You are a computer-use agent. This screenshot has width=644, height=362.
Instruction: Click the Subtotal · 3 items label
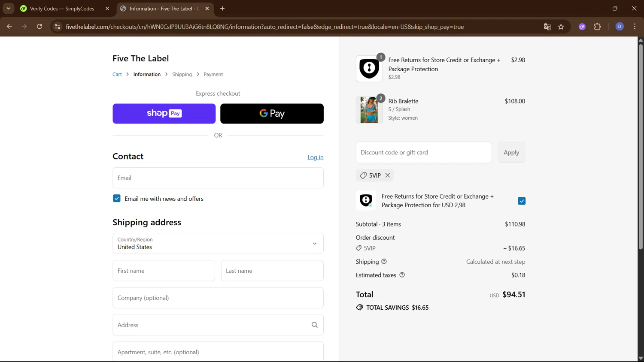click(x=378, y=224)
